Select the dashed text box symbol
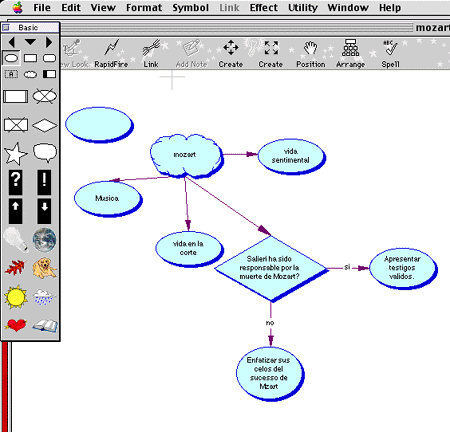450x432 pixels. pyautogui.click(x=11, y=74)
